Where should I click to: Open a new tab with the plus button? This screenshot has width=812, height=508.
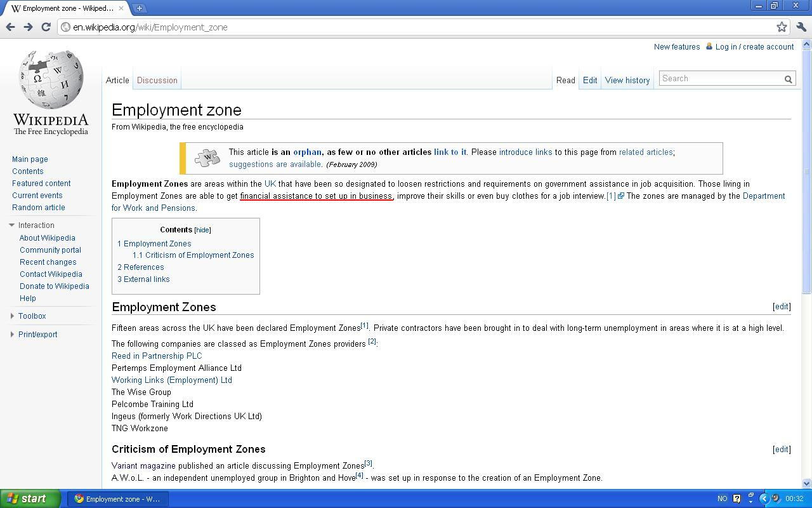(139, 8)
